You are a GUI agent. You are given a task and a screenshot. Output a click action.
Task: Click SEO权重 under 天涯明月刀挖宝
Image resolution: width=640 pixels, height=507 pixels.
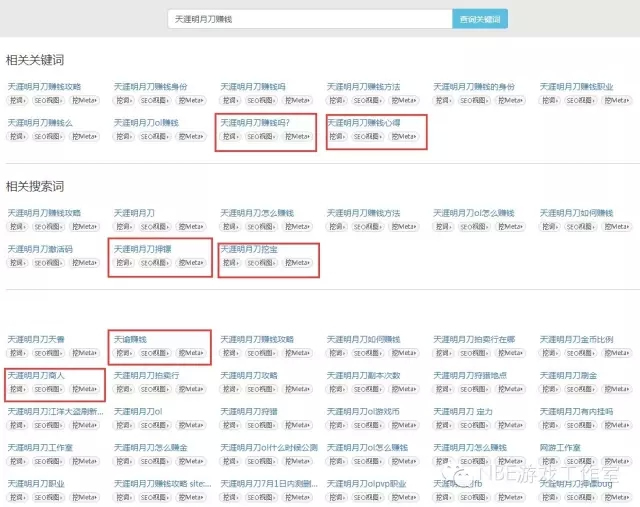click(259, 263)
